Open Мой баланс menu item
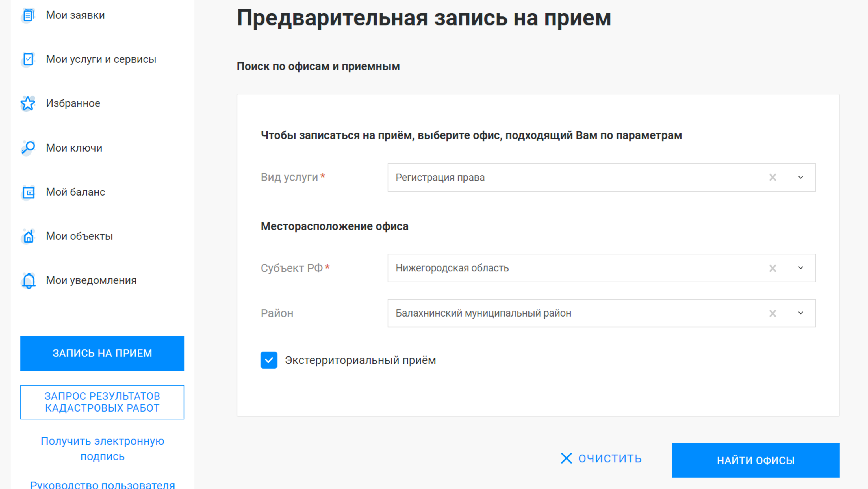868x489 pixels. (75, 192)
